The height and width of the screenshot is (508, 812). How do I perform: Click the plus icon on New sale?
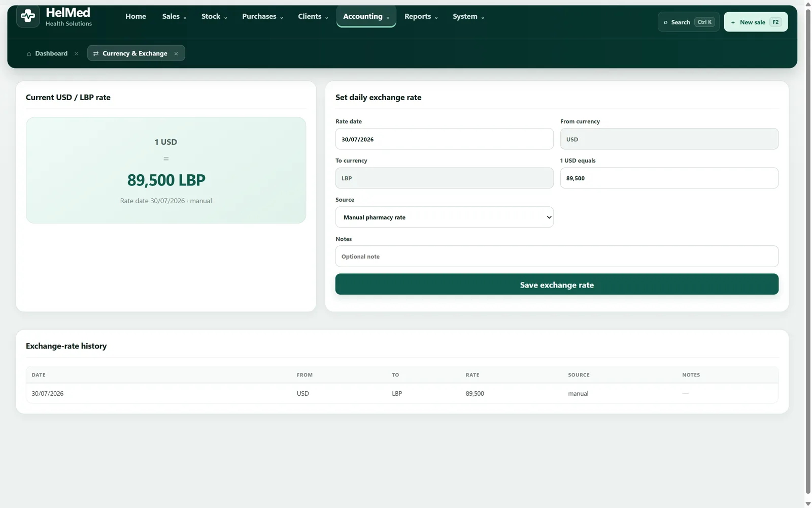(733, 22)
